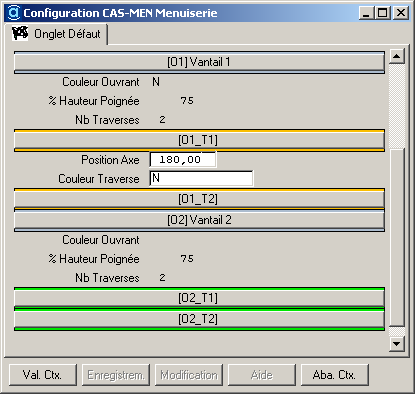Click the scrollbar down arrow
The image size is (415, 394).
397,343
